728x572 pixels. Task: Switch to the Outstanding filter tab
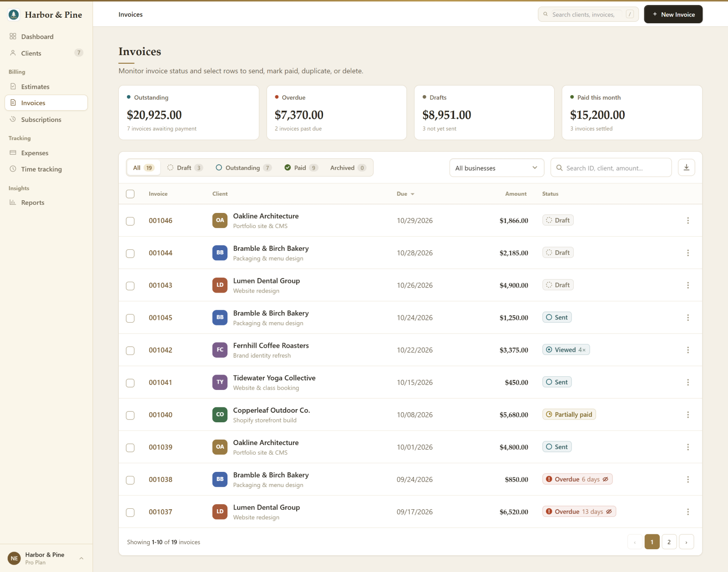[243, 167]
